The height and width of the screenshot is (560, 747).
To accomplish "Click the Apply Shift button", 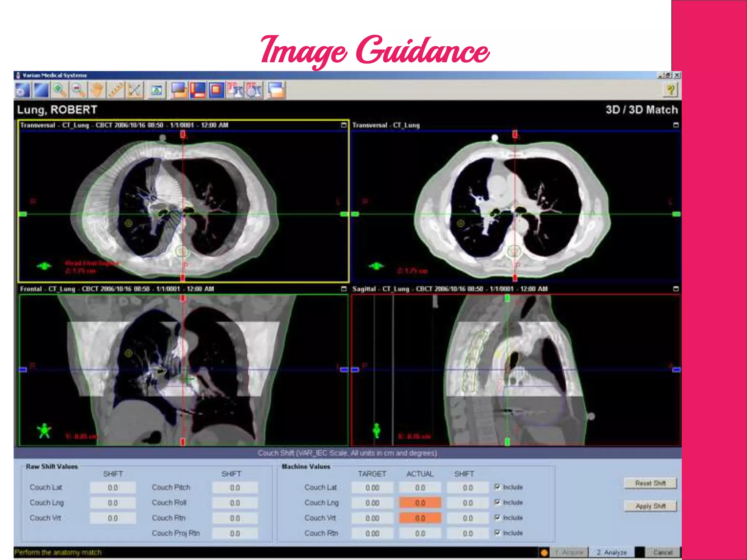I will [651, 506].
